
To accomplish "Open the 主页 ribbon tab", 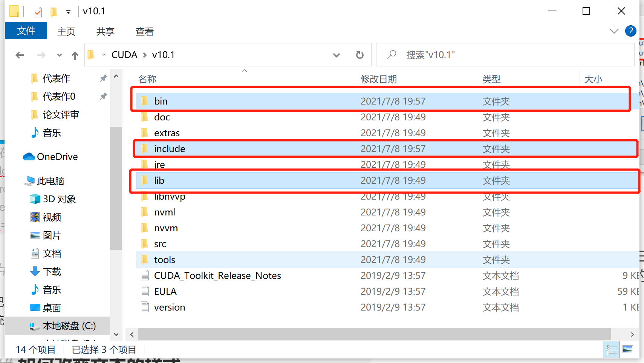I will (66, 31).
